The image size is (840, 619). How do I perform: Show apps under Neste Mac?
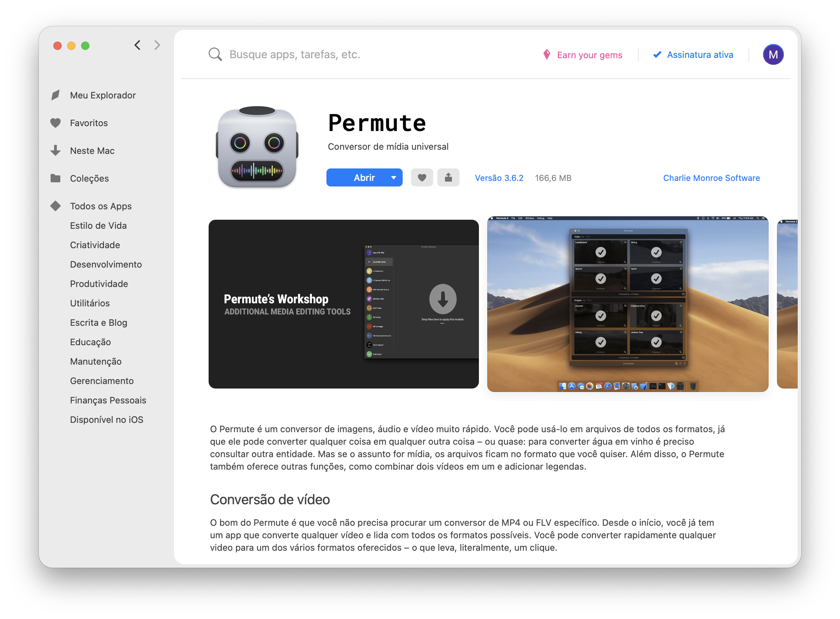[x=92, y=151]
